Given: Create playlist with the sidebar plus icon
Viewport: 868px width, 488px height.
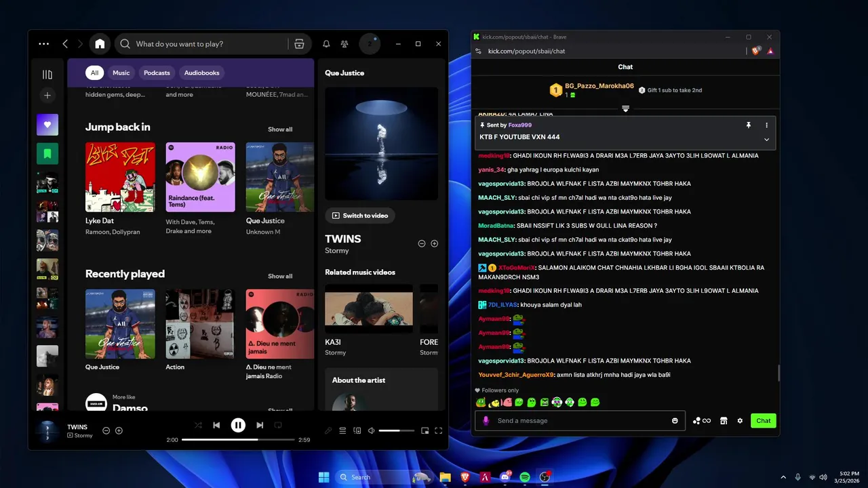Looking at the screenshot, I should pos(47,96).
